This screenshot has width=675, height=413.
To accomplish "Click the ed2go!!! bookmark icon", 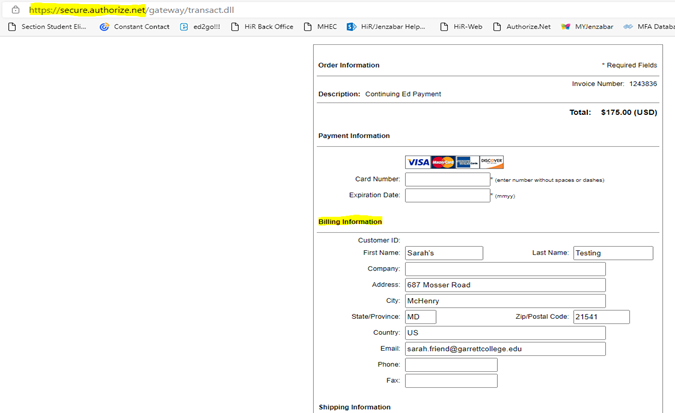I will tap(184, 27).
